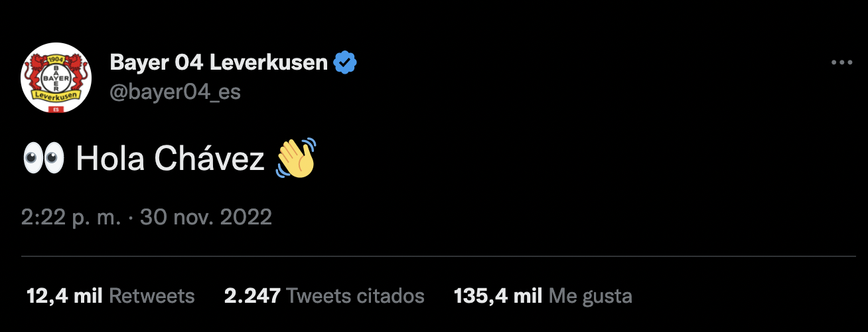Click the blue verified checkmark badge
868x332 pixels.
coord(345,63)
